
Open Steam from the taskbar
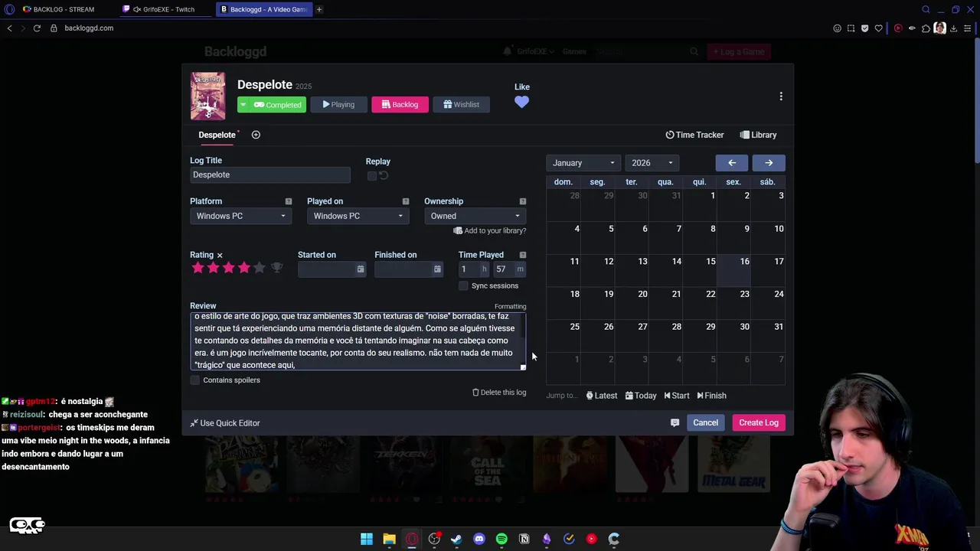tap(456, 539)
